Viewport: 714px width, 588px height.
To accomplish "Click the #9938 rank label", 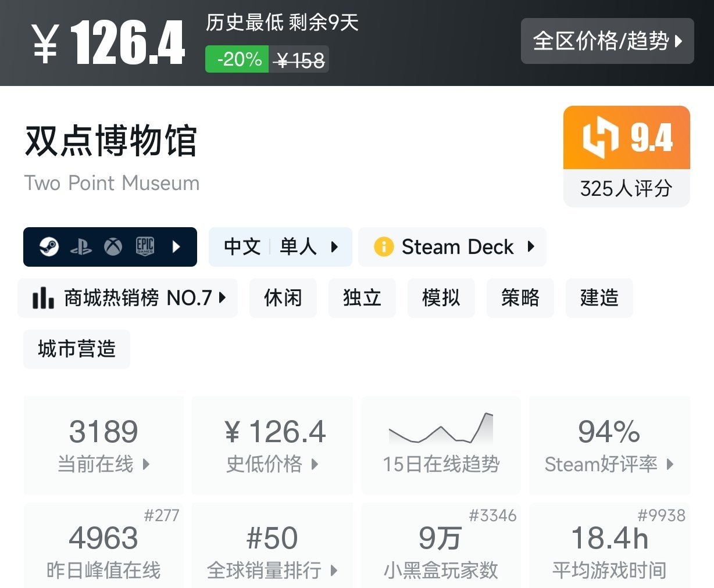I will (x=661, y=515).
